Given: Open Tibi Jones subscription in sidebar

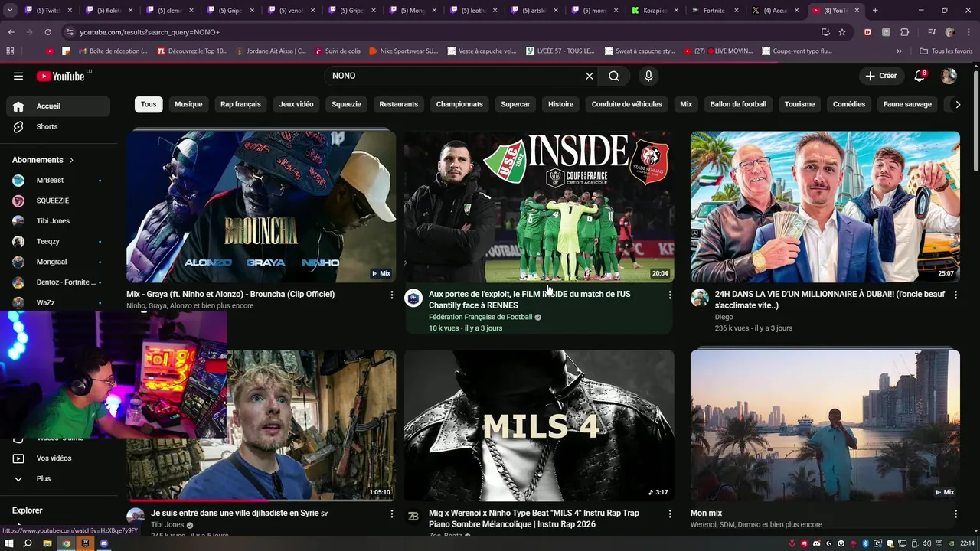Looking at the screenshot, I should pos(58,221).
